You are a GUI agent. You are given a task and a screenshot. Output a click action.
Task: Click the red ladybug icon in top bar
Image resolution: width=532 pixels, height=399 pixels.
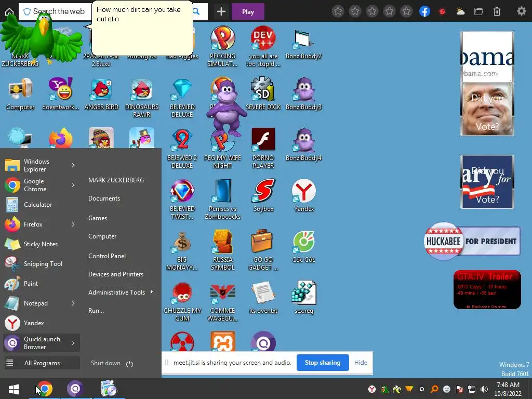click(x=442, y=12)
